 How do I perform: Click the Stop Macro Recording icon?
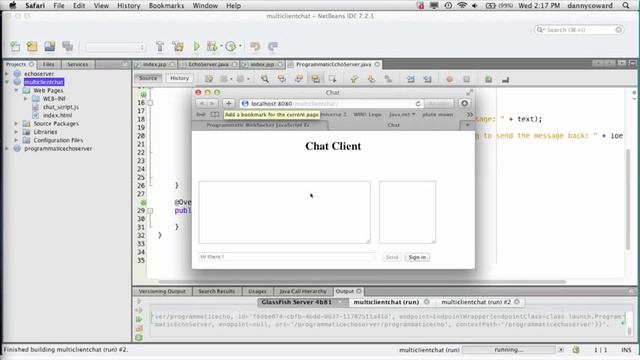[x=467, y=79]
